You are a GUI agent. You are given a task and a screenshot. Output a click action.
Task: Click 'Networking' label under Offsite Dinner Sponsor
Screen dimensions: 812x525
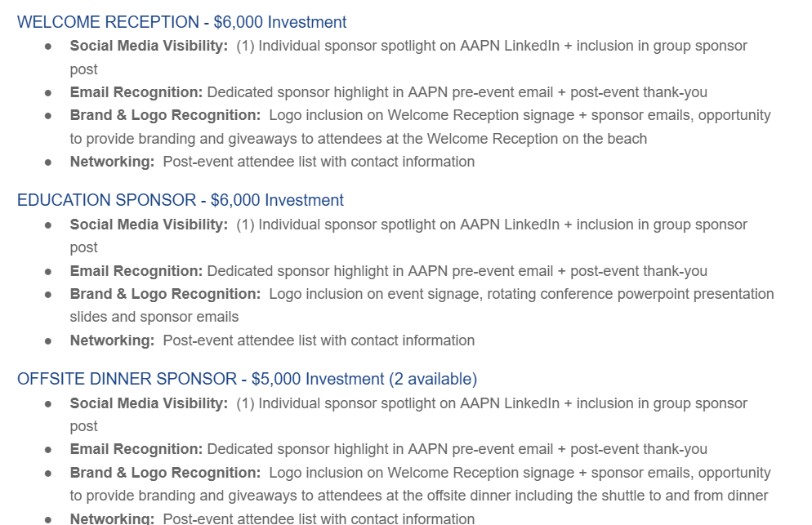[x=112, y=518]
